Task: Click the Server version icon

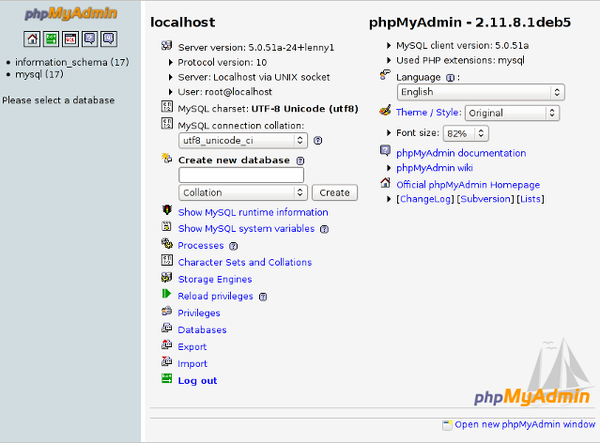Action: (166, 46)
